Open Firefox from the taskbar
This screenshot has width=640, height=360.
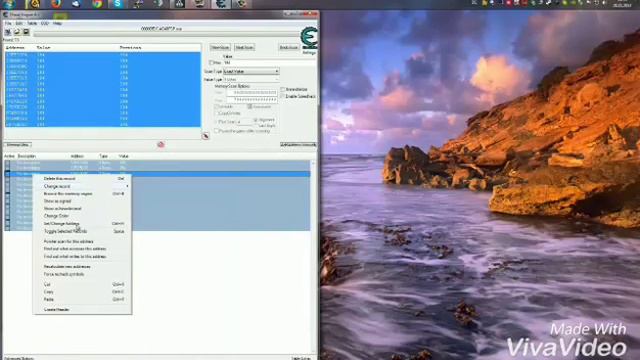(56, 4)
